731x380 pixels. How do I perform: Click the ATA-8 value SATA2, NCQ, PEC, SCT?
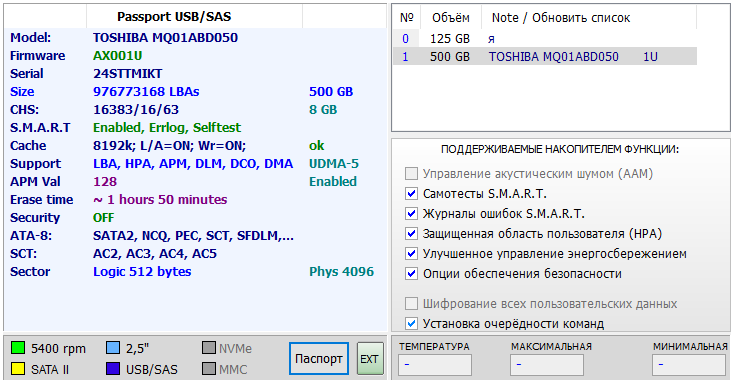(x=193, y=236)
